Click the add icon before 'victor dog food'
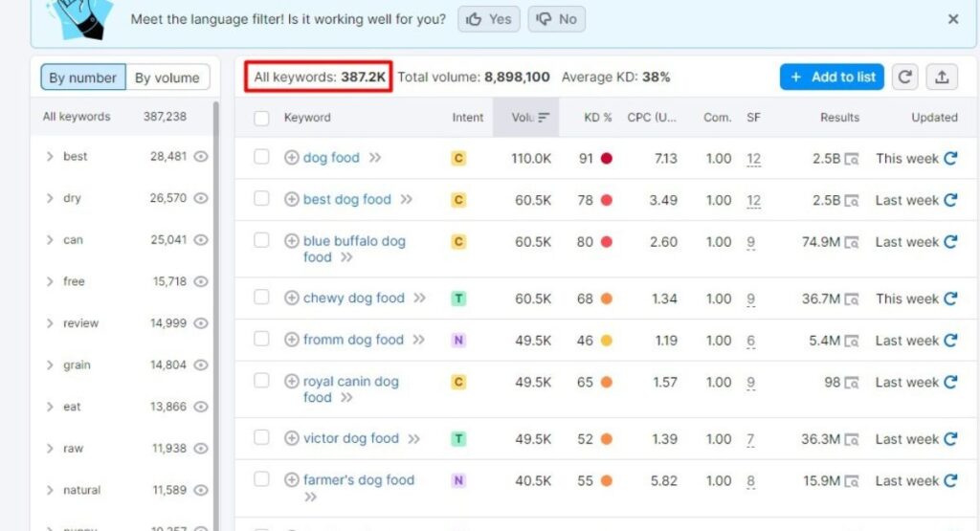980x531 pixels. click(291, 438)
